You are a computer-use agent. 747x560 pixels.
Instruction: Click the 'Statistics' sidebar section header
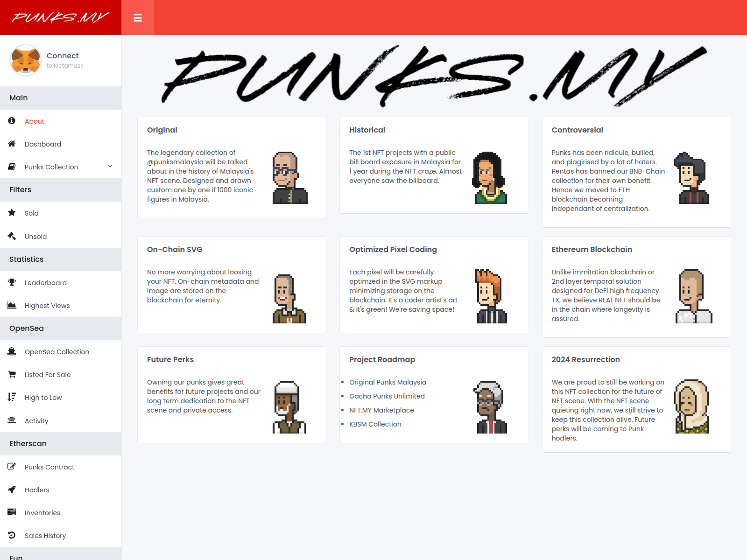pos(61,259)
